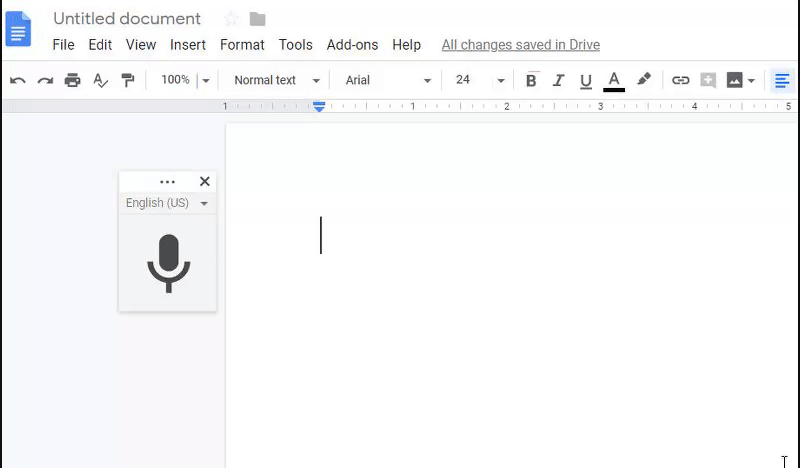The height and width of the screenshot is (468, 800).
Task: Activate the paint format tool
Action: tap(128, 80)
